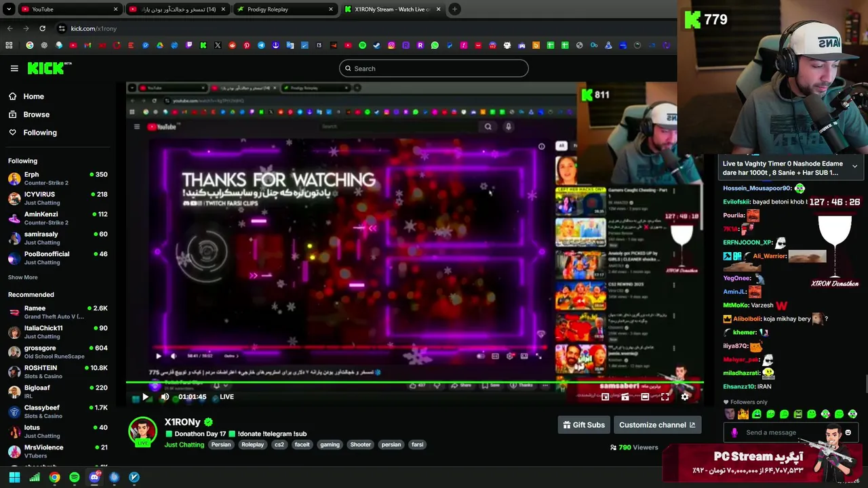Reload the page with the refresh icon
Viewport: 868px width, 488px height.
(42, 28)
